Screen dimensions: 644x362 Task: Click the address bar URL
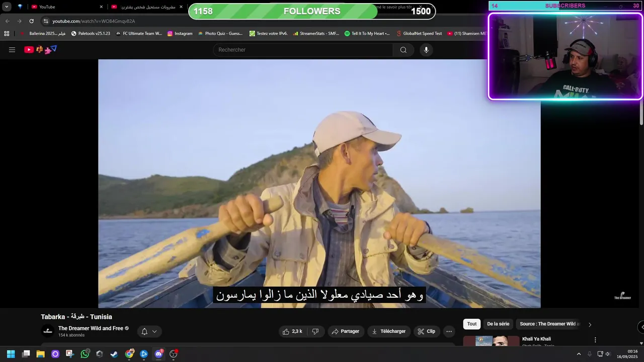point(94,21)
